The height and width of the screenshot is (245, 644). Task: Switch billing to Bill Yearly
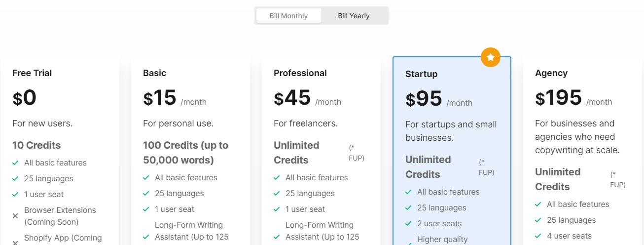pyautogui.click(x=354, y=16)
